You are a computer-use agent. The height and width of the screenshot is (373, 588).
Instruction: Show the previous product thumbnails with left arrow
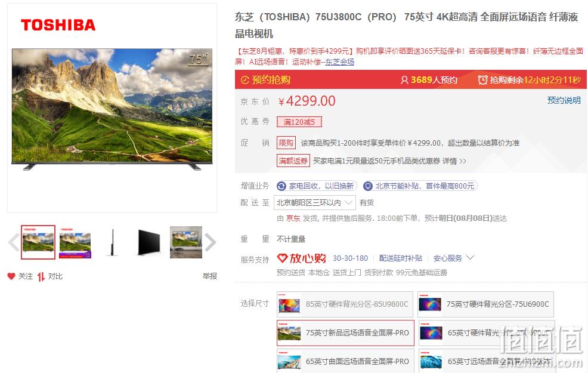[x=14, y=242]
